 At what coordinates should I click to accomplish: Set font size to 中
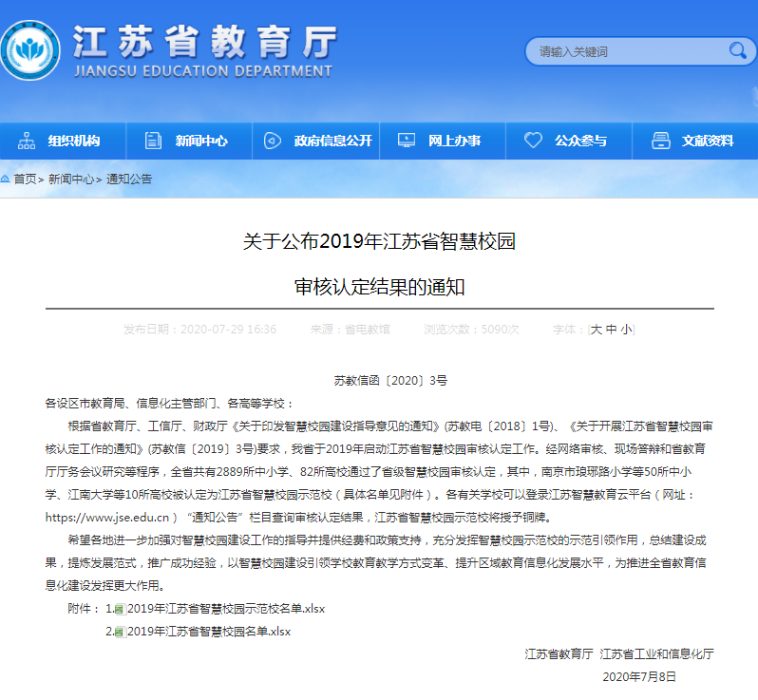tap(611, 330)
